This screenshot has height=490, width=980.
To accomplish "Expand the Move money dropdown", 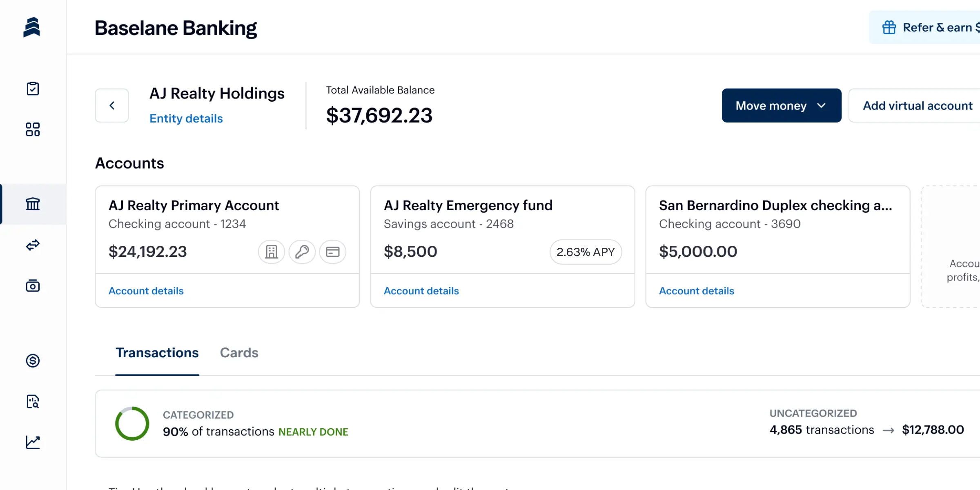I will (781, 106).
